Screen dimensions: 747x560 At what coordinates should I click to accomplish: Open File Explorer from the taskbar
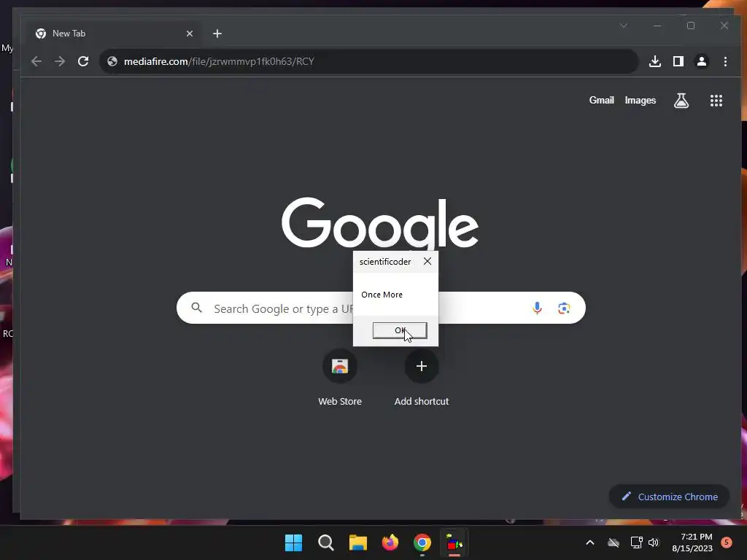click(x=357, y=542)
